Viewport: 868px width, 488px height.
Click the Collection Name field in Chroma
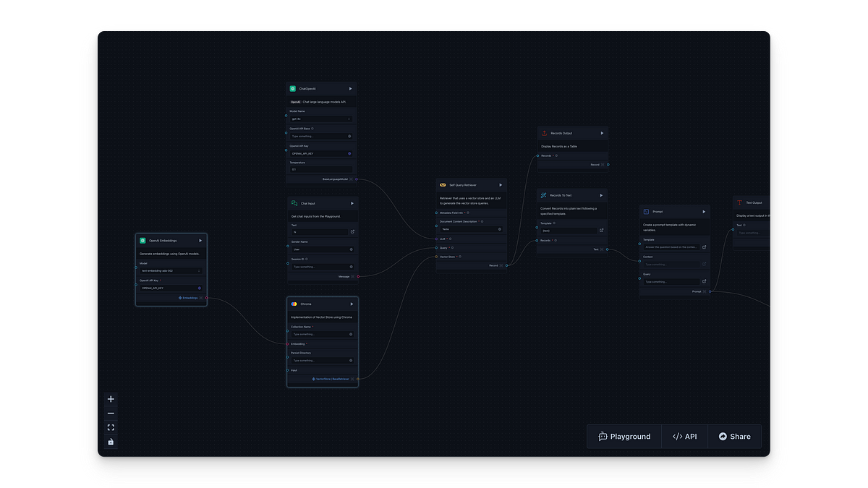pos(318,334)
